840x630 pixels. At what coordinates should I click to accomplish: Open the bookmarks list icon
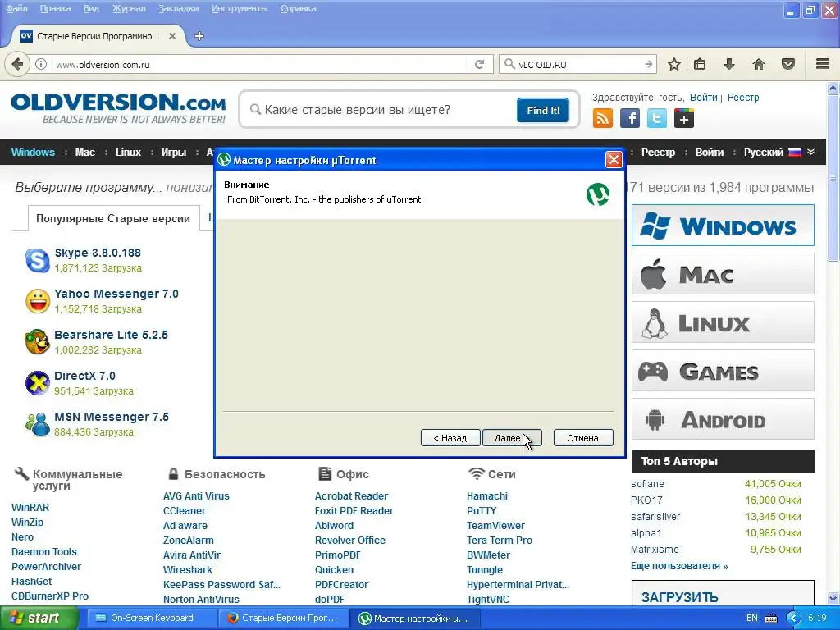[x=700, y=64]
